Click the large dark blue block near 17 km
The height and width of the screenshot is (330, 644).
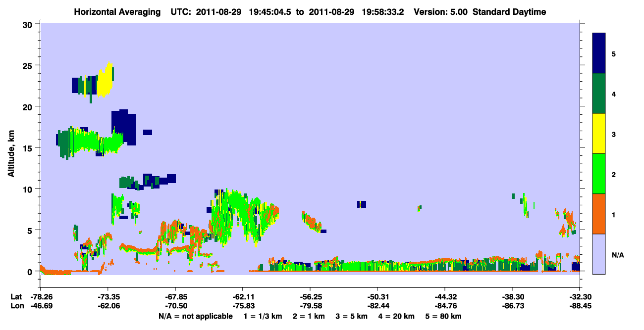[124, 126]
